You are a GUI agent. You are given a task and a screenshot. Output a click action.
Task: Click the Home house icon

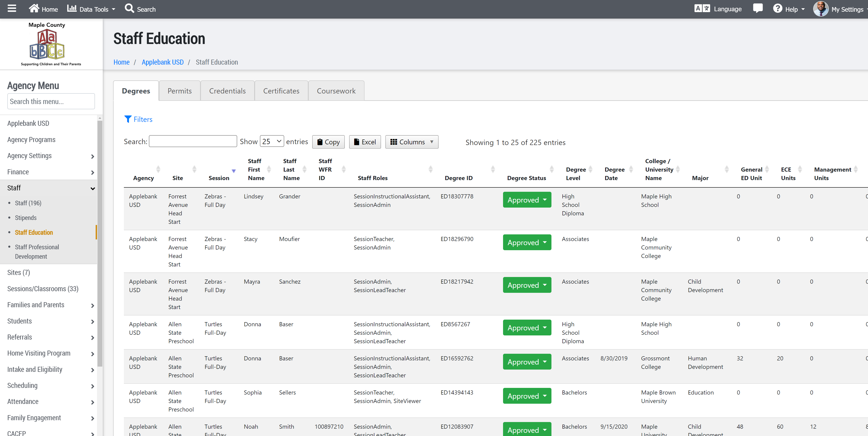[34, 8]
